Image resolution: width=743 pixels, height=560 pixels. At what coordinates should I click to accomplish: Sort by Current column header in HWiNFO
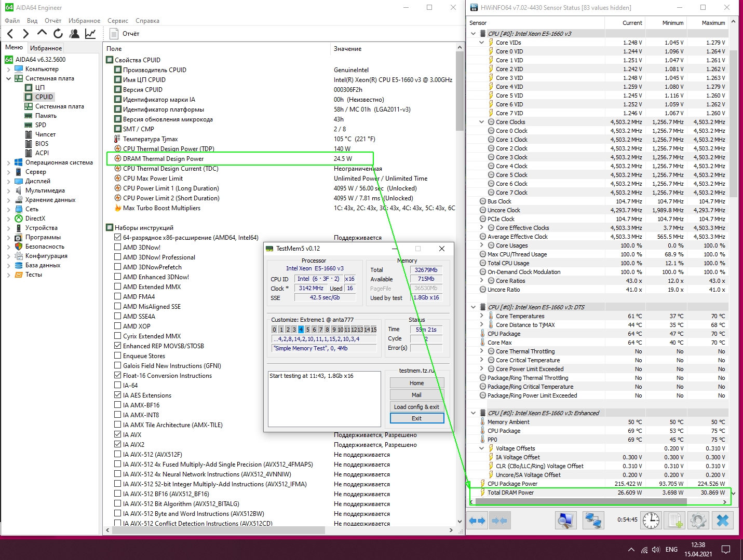(625, 23)
